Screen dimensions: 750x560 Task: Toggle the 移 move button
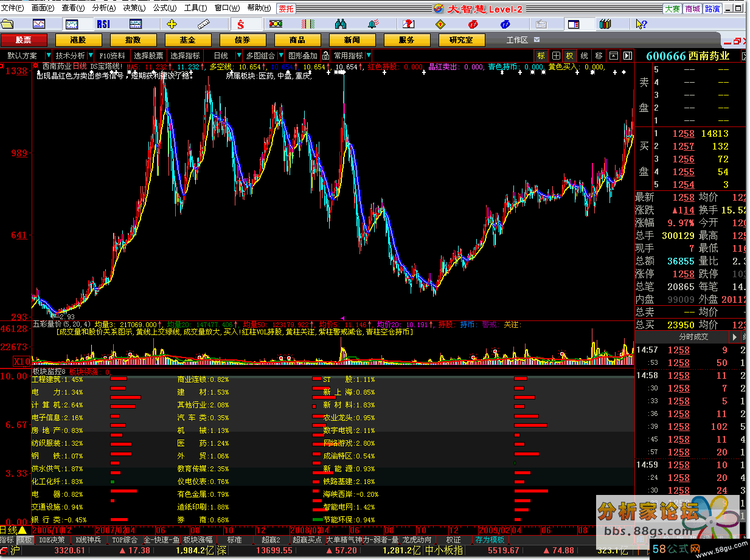click(x=599, y=55)
